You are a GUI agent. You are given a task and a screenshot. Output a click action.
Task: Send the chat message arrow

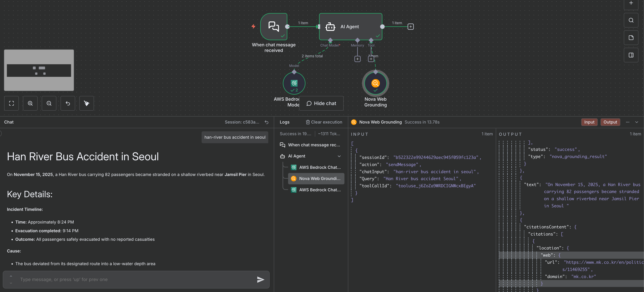[260, 279]
